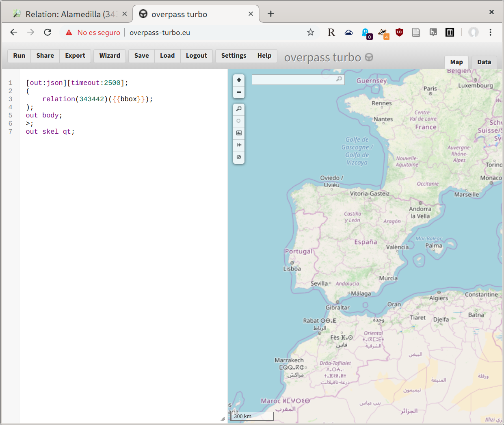Click the 'out skel qt;' query line
This screenshot has width=504, height=425.
tap(50, 132)
